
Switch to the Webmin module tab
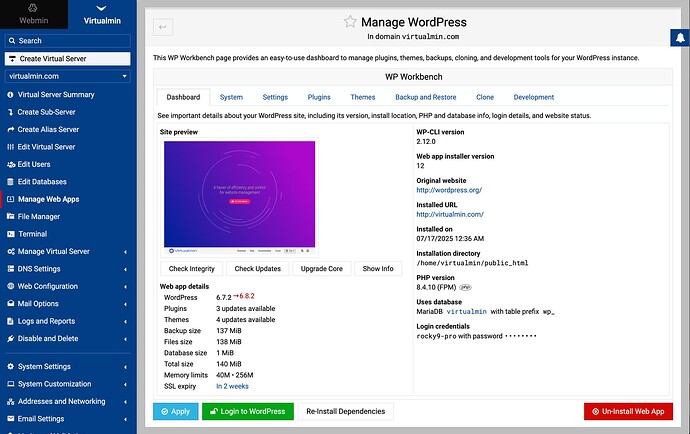pos(33,14)
